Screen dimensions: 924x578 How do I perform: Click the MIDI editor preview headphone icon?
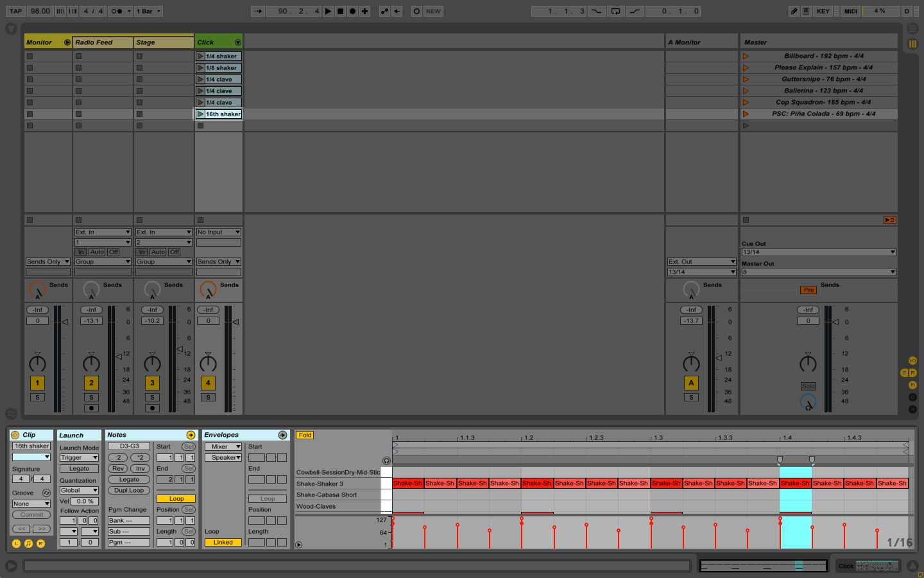[386, 460]
